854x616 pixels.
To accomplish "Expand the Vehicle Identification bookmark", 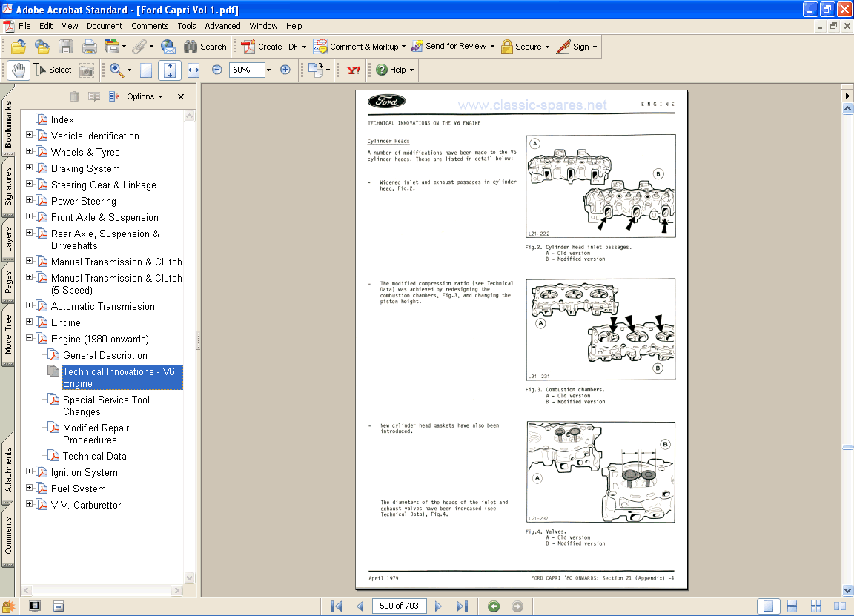I will click(x=30, y=134).
